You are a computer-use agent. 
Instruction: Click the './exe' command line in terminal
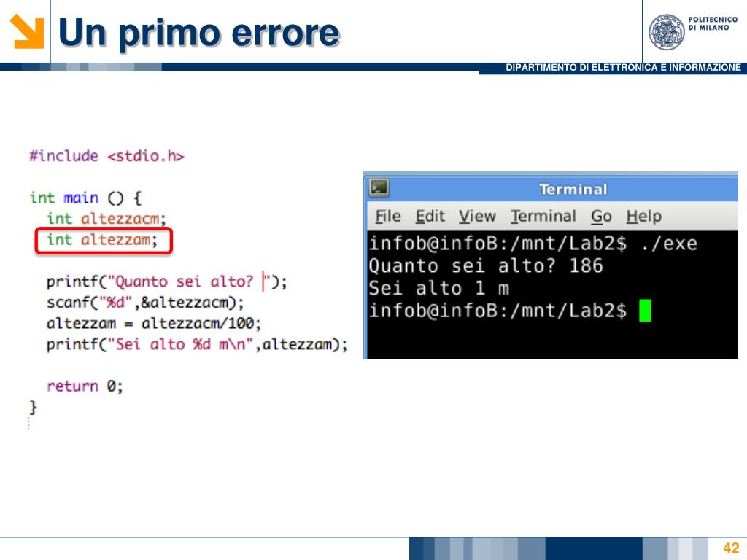(533, 244)
